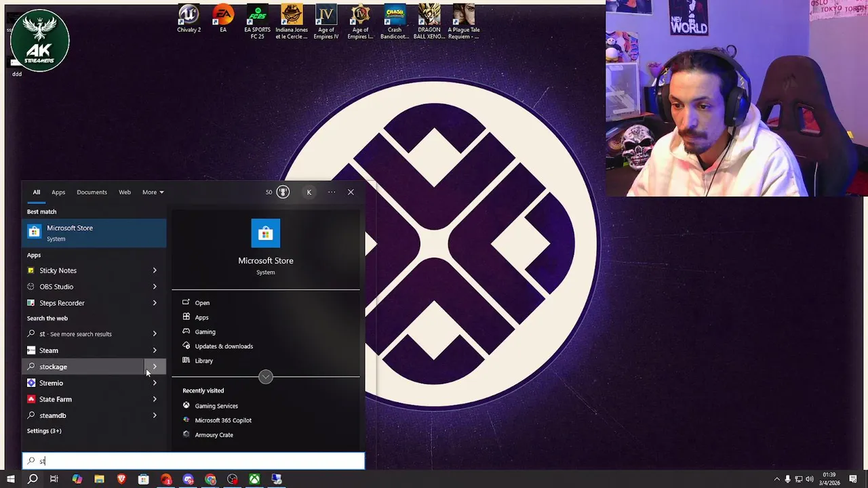Close the search panel with X
The height and width of the screenshot is (488, 868).
[351, 192]
